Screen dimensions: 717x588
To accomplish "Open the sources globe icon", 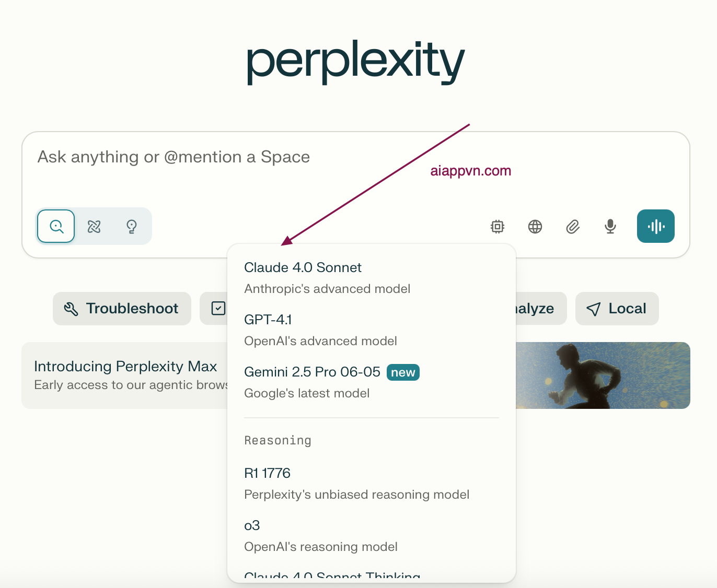I will coord(535,226).
